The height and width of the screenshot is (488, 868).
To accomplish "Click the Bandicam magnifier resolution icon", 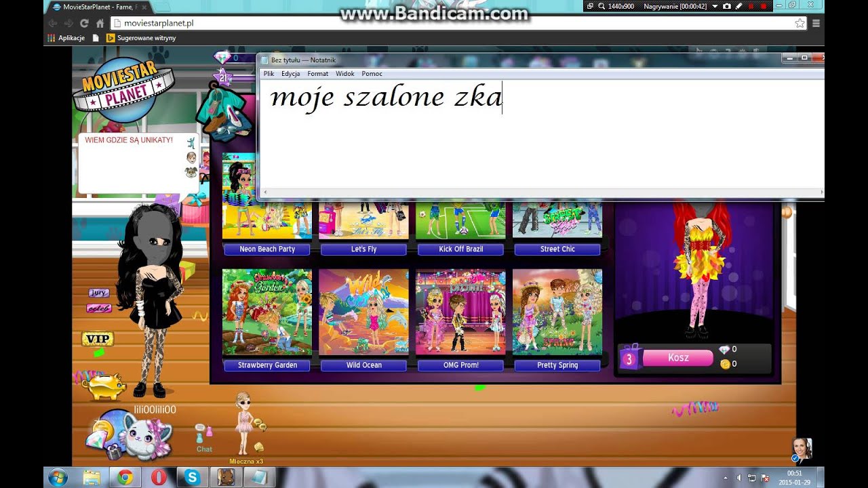I will point(601,6).
